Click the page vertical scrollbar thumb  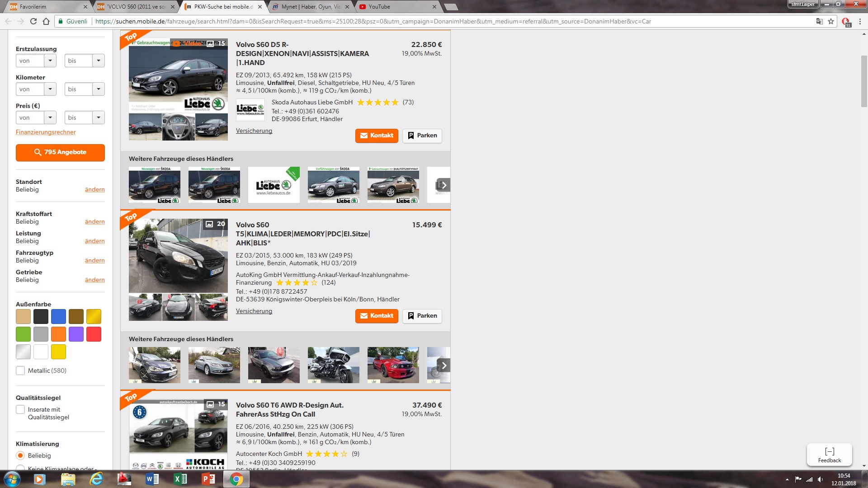point(864,81)
